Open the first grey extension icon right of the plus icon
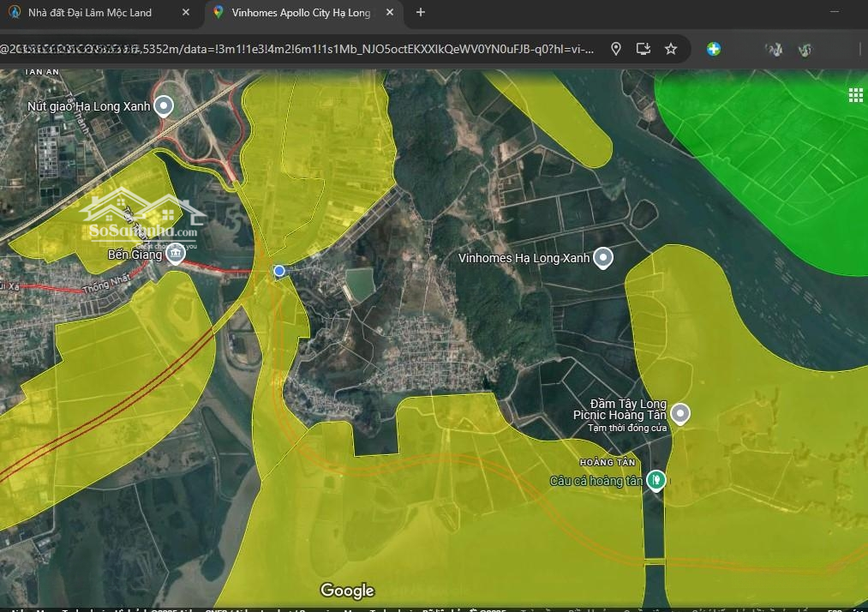 [x=774, y=50]
